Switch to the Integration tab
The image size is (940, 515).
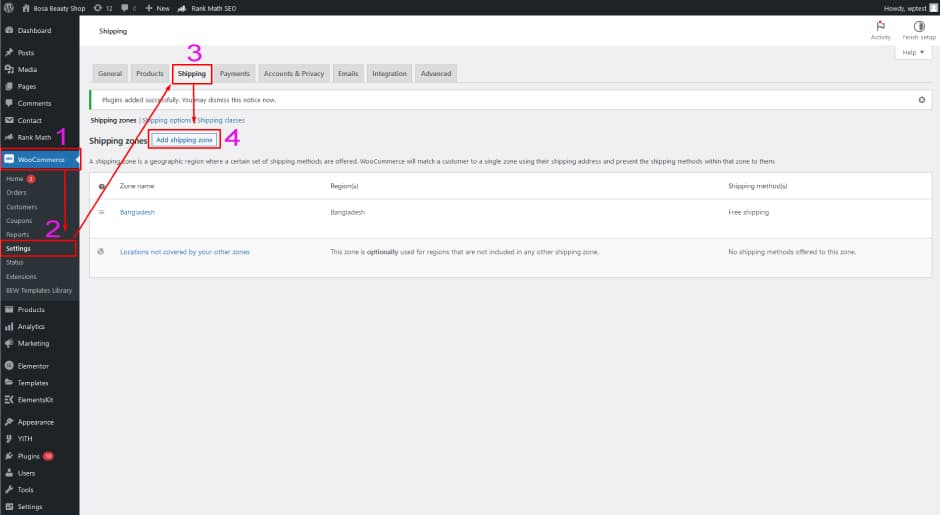tap(389, 73)
